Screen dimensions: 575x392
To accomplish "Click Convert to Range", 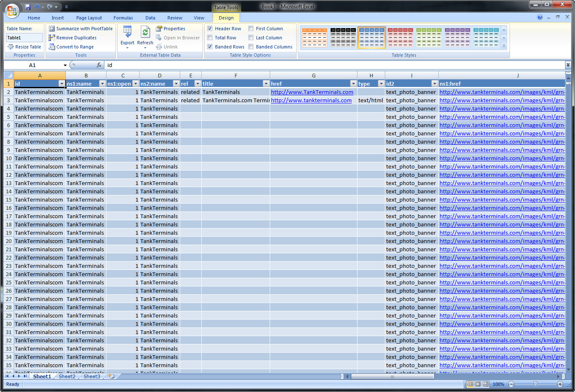I will pos(71,47).
